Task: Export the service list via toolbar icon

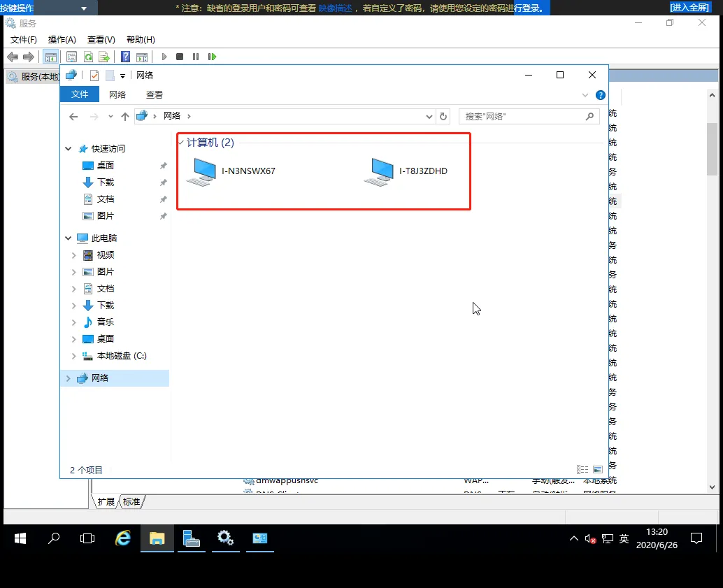Action: pyautogui.click(x=105, y=57)
